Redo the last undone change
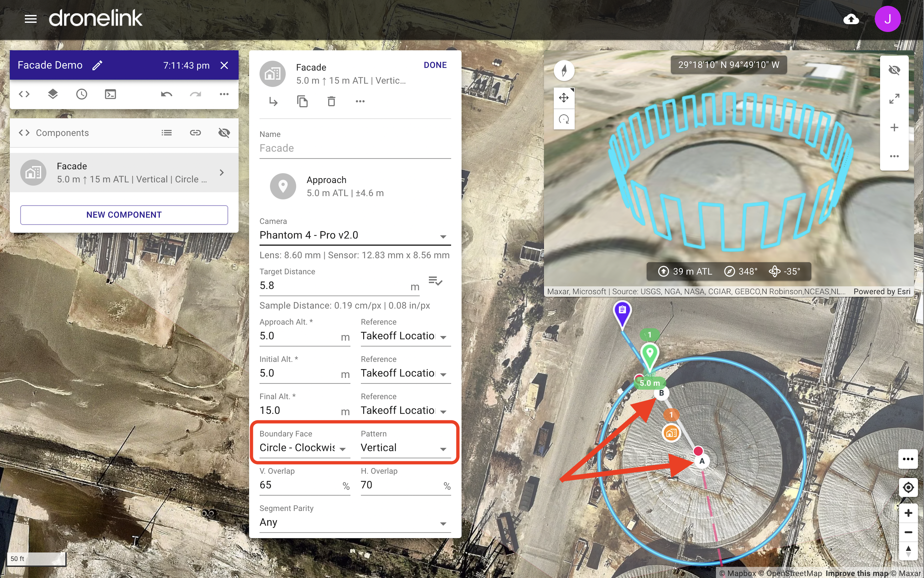The height and width of the screenshot is (578, 924). click(x=195, y=94)
